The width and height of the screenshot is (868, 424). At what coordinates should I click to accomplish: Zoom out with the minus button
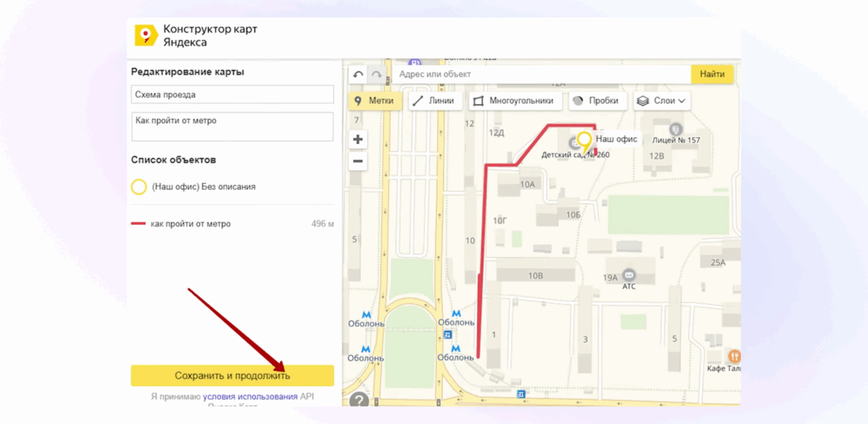[x=358, y=161]
